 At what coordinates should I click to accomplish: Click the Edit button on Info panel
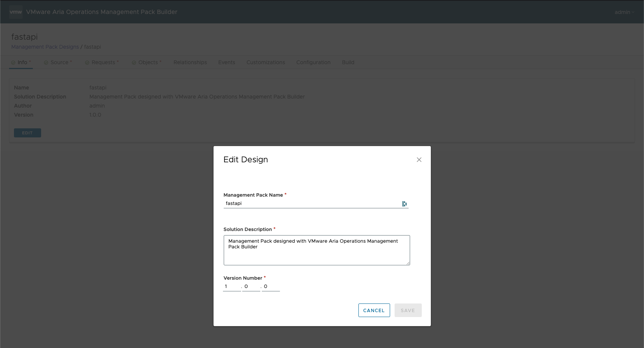coord(27,133)
